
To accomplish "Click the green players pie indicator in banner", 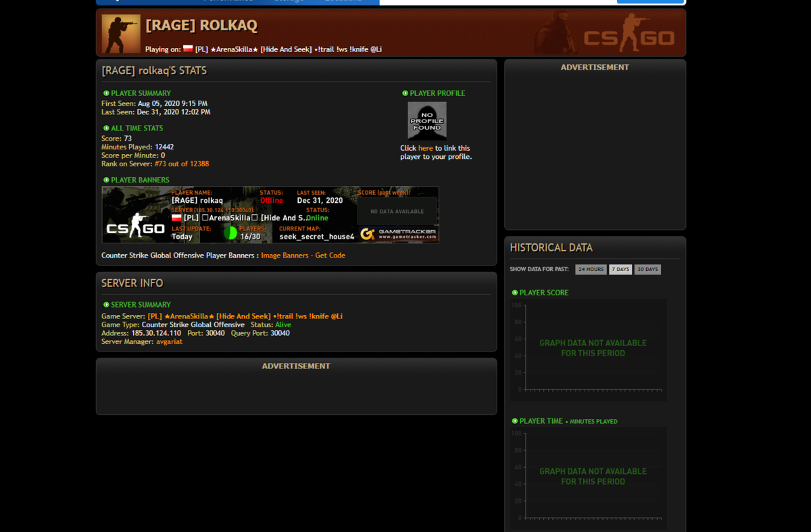I will point(230,233).
